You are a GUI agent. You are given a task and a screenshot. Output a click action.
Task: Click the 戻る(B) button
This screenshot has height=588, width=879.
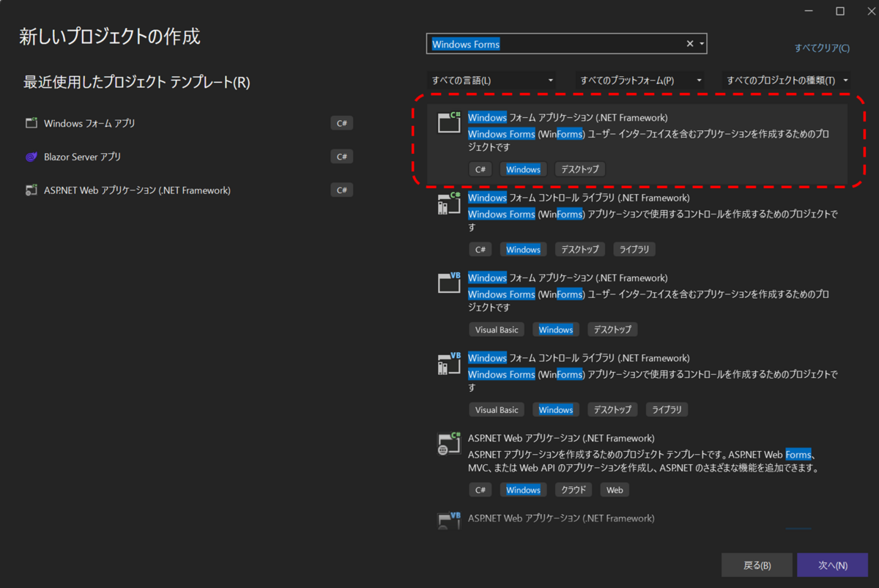click(757, 565)
